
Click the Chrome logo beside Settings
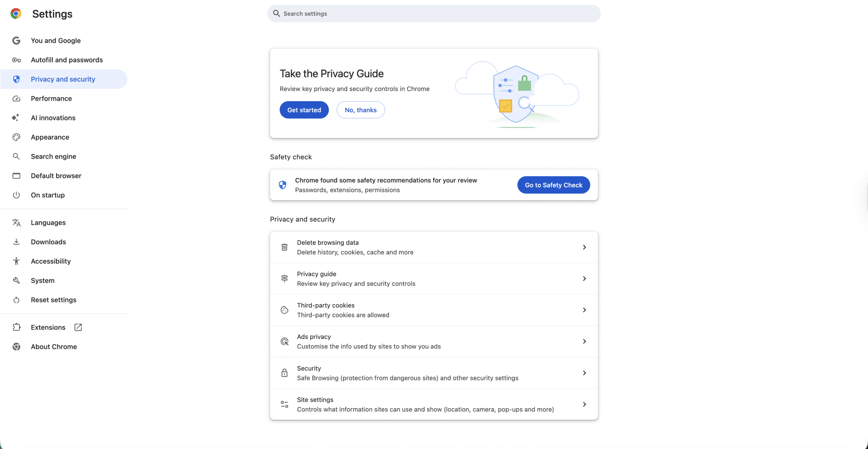coord(16,14)
